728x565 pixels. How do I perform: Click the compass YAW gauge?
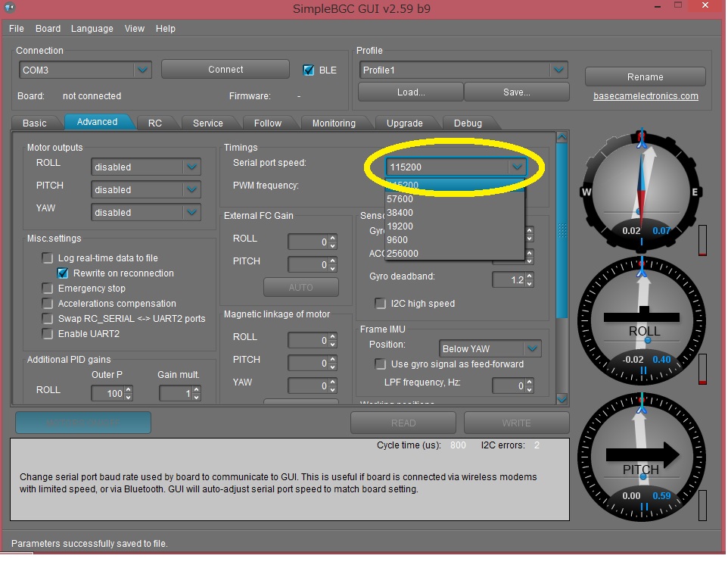[641, 192]
